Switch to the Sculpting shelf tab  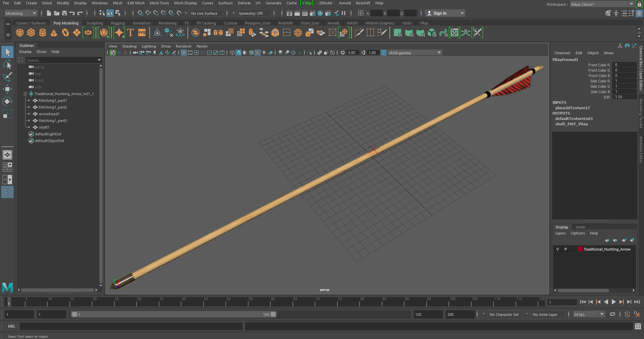pyautogui.click(x=95, y=23)
